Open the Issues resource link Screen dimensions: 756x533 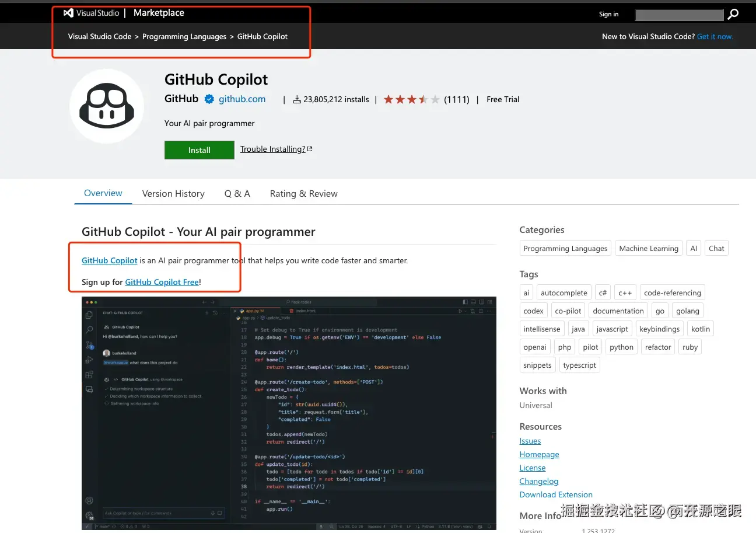(x=530, y=441)
